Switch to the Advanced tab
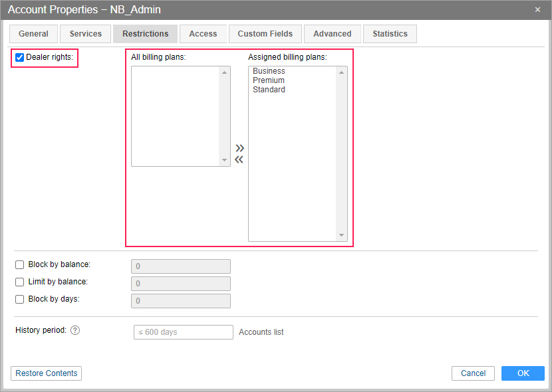 (333, 34)
